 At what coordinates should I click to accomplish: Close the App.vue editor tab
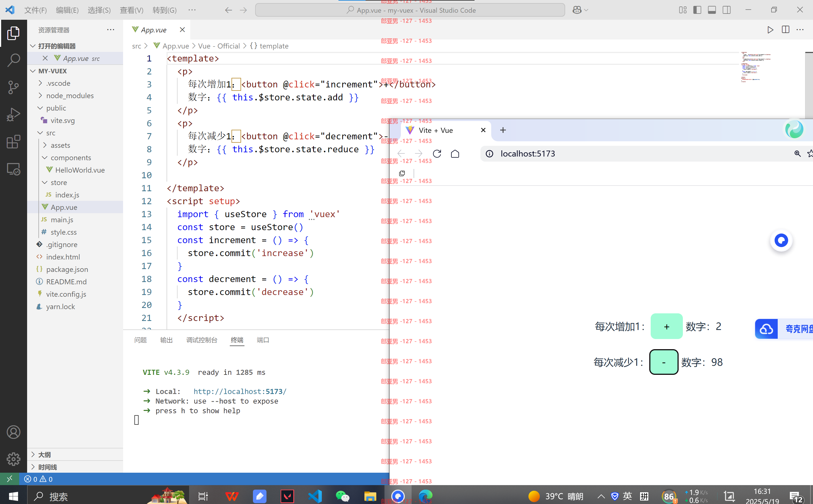[182, 30]
